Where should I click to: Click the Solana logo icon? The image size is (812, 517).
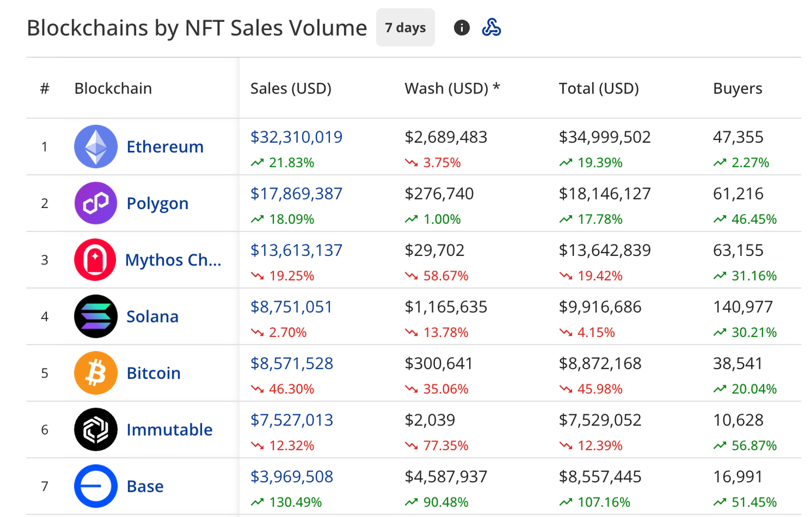coord(96,316)
